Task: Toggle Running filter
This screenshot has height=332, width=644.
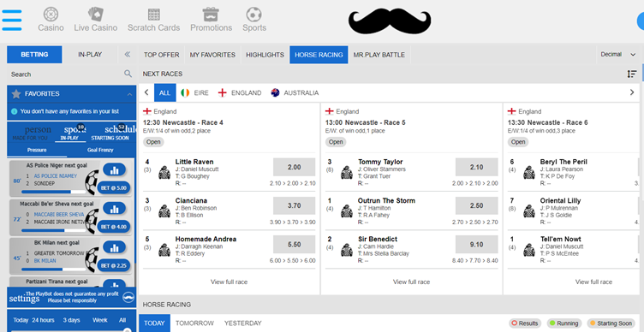Action: 564,323
